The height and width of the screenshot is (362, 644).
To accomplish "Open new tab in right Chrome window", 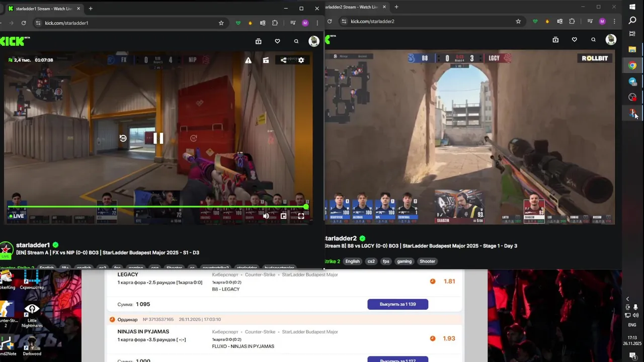I will [396, 7].
